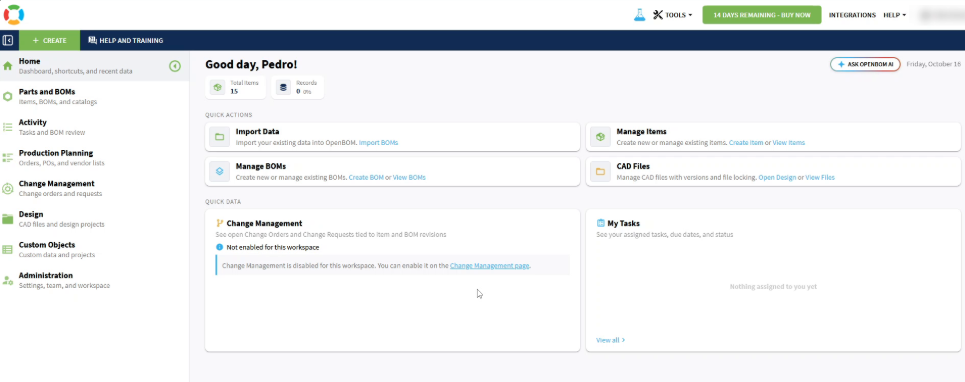The width and height of the screenshot is (965, 382).
Task: Open Parts and BOMs section
Action: point(94,97)
